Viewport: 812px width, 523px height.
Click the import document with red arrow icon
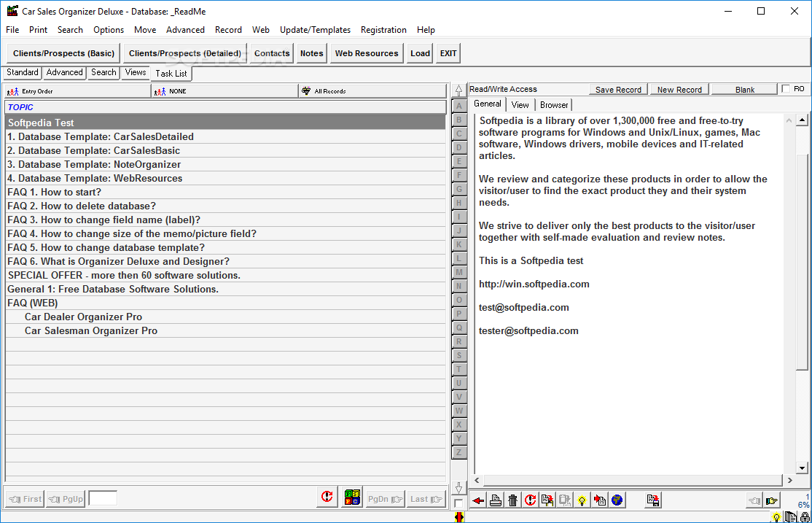pos(600,500)
